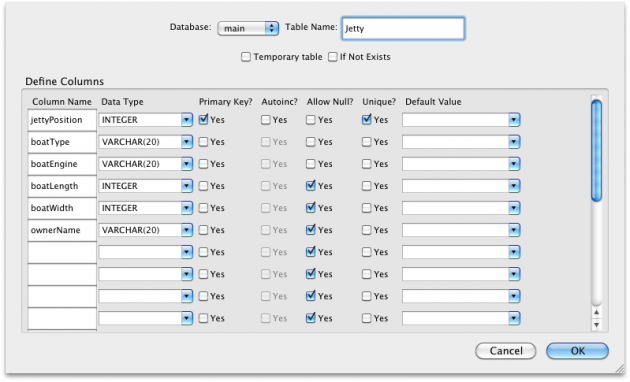Disable Allow Null for boatWidth
Image resolution: width=630 pixels, height=382 pixels.
tap(311, 208)
